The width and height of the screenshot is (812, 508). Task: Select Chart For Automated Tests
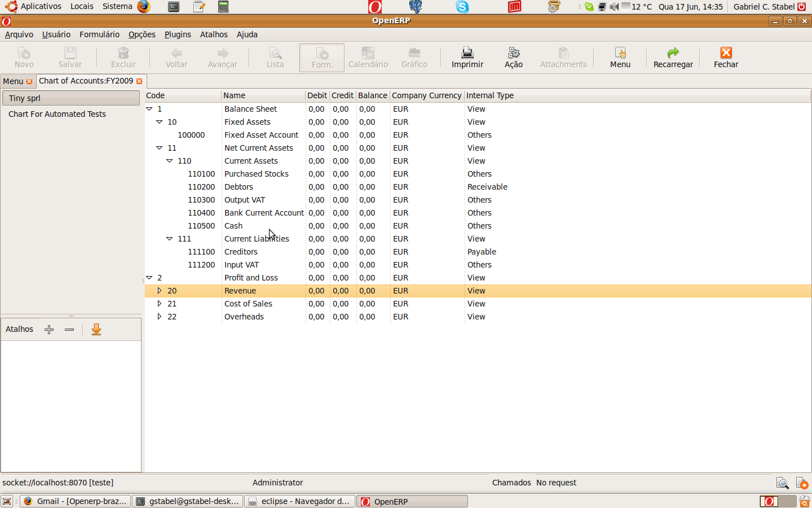pyautogui.click(x=57, y=114)
